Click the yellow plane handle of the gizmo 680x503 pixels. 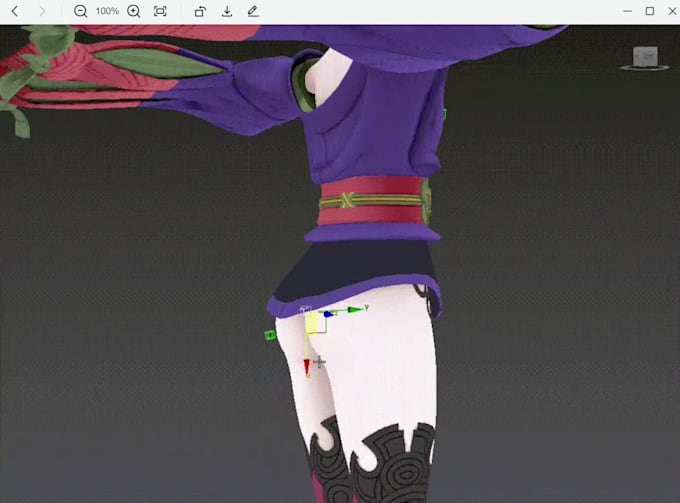pos(312,324)
